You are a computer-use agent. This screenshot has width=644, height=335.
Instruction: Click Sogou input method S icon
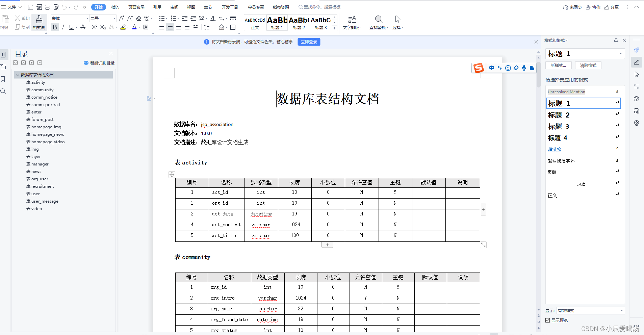[479, 68]
